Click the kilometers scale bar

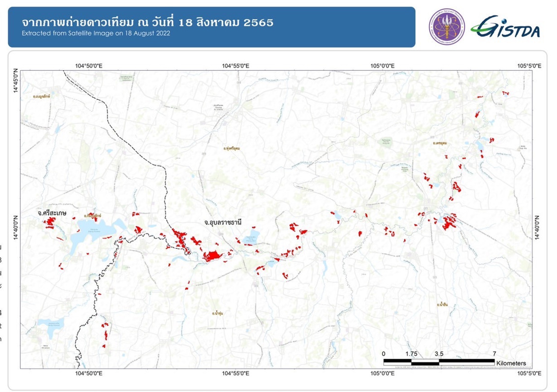click(439, 362)
